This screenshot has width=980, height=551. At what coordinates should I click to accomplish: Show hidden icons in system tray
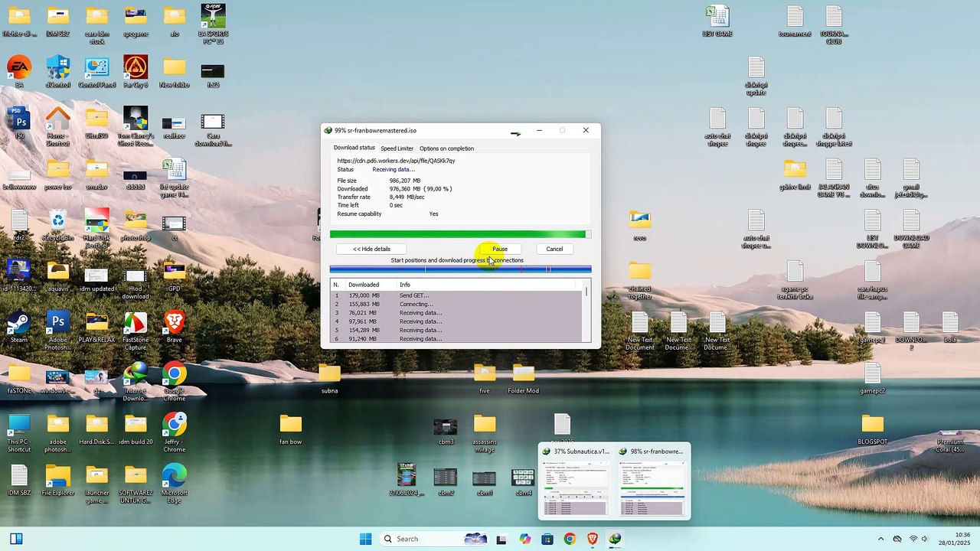tap(880, 540)
